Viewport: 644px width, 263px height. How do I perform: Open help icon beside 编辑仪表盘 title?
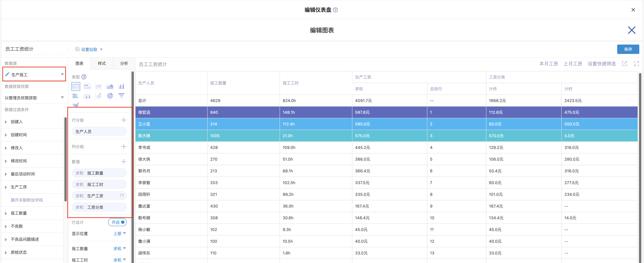point(335,10)
